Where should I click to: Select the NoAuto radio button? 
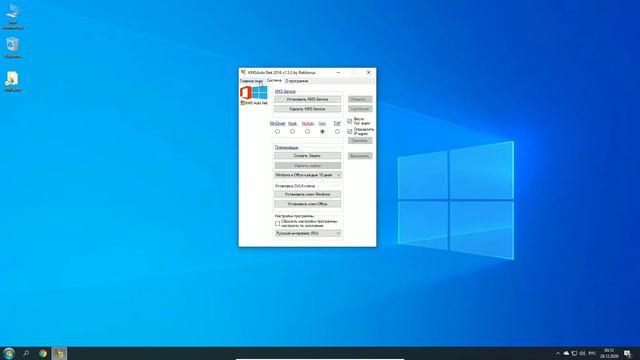tap(307, 131)
